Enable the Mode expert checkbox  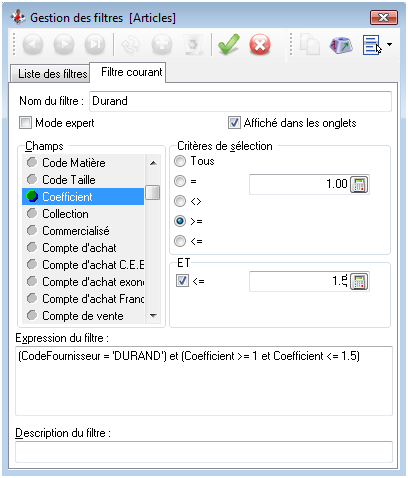point(25,123)
